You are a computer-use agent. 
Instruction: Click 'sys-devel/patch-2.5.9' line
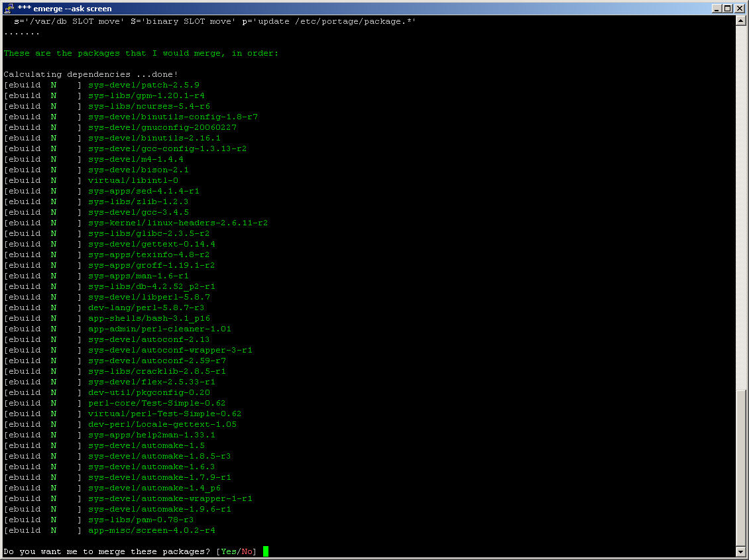(144, 85)
